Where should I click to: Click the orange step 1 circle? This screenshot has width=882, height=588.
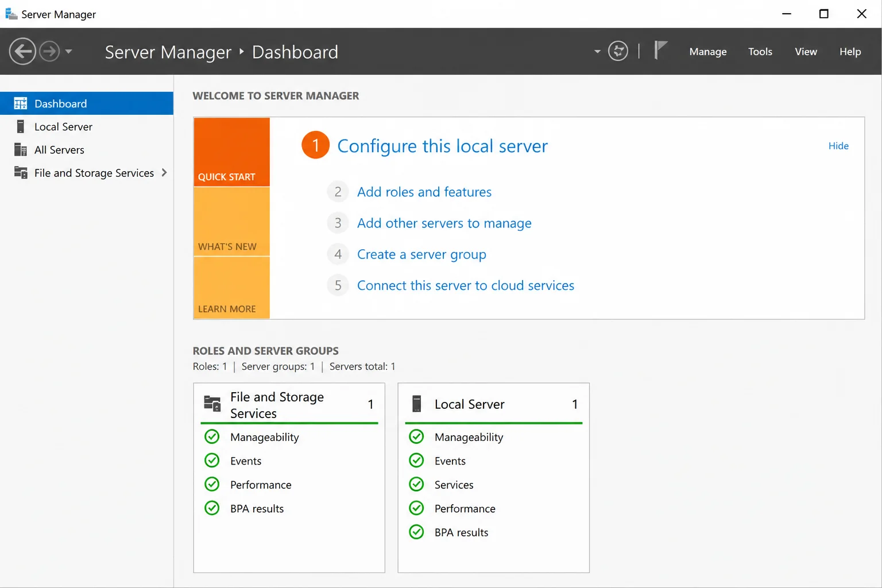pyautogui.click(x=315, y=145)
